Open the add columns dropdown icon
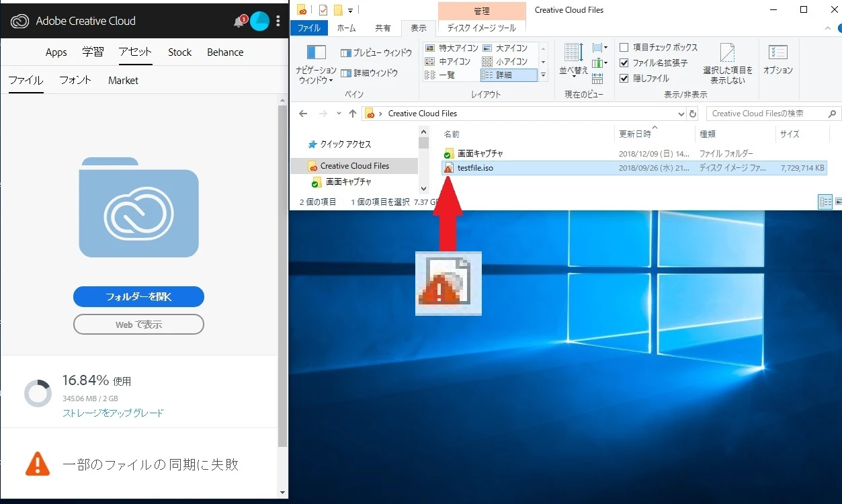This screenshot has width=842, height=504. (599, 62)
